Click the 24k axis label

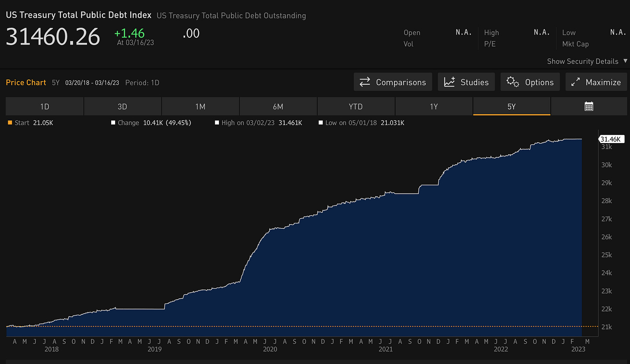coord(607,273)
